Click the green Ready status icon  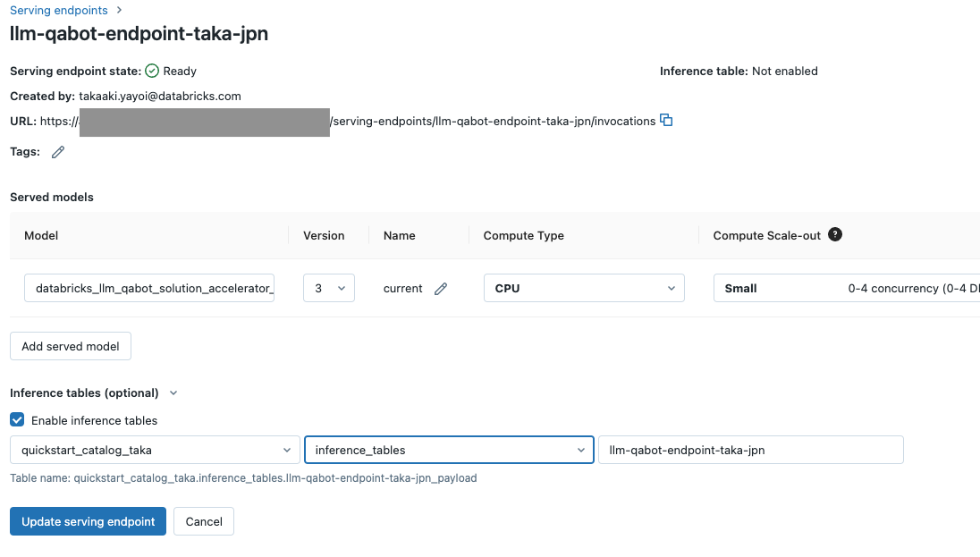pos(152,71)
